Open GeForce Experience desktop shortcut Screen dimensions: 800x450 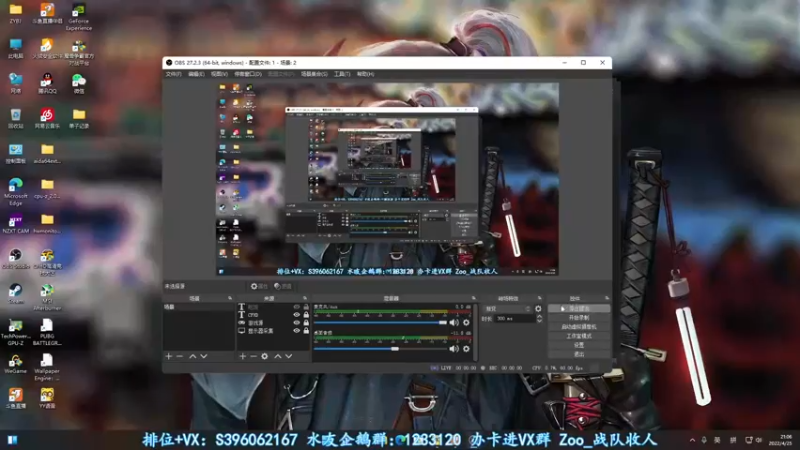tap(79, 17)
